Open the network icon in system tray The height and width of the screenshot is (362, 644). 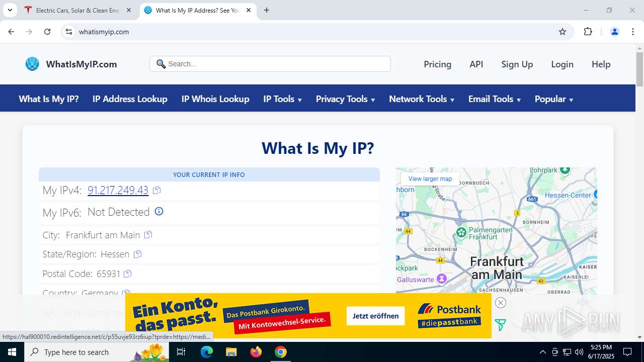pos(567,352)
